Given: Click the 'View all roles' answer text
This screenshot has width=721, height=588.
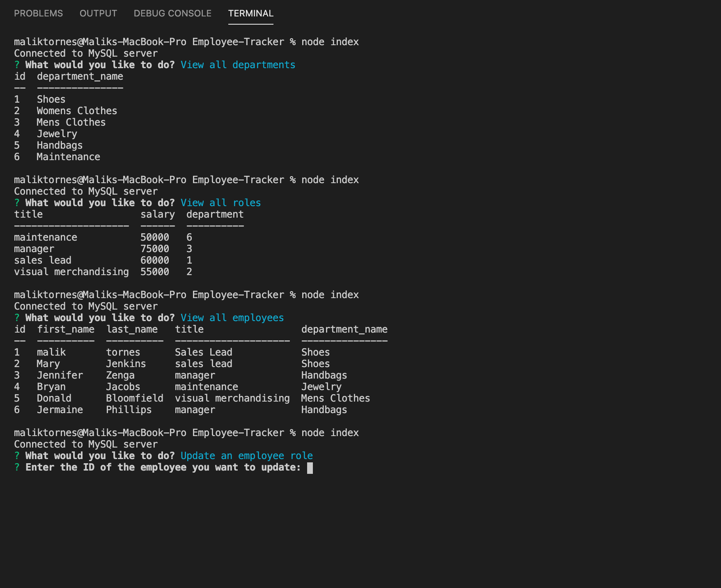Looking at the screenshot, I should coord(220,202).
